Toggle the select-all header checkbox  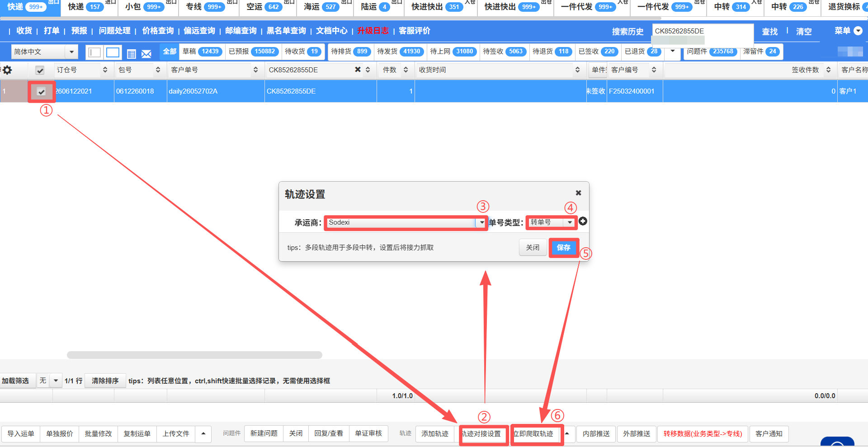pyautogui.click(x=40, y=70)
